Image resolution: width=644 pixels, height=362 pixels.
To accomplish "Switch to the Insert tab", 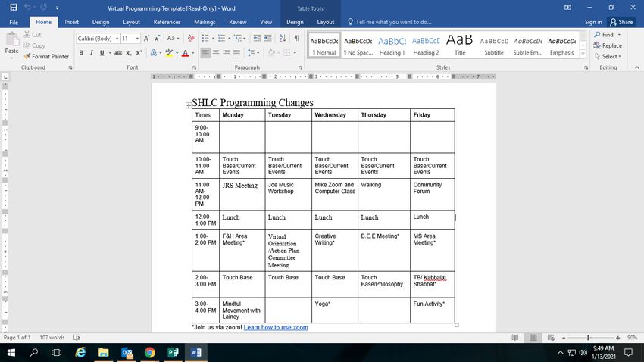I will pos(71,22).
